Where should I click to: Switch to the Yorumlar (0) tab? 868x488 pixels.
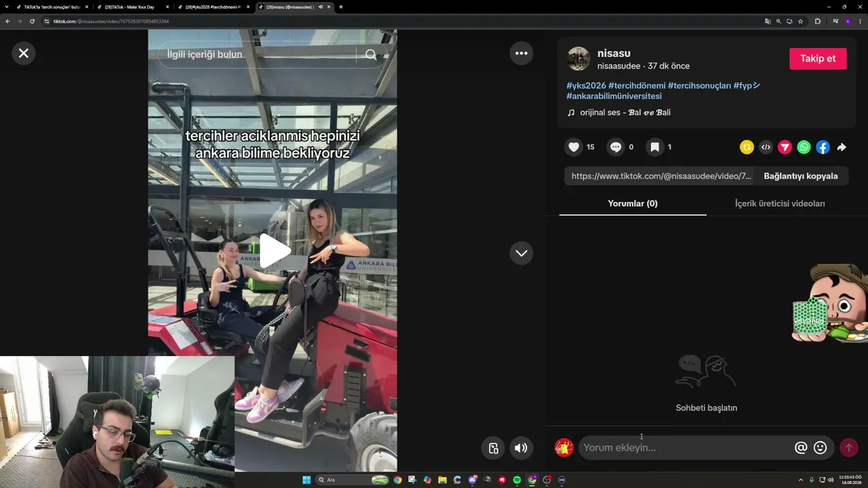coord(633,203)
